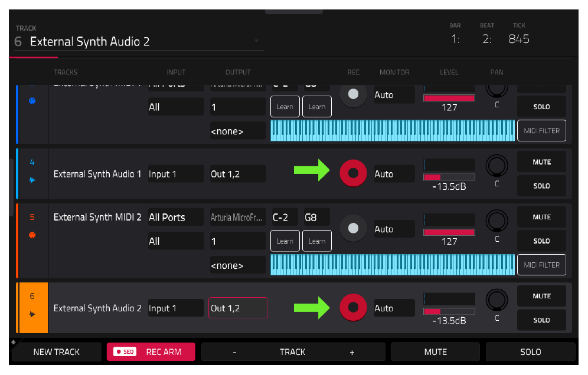Open Input 1 dropdown for External Synth Audio 2
The width and height of the screenshot is (588, 375).
pos(176,308)
